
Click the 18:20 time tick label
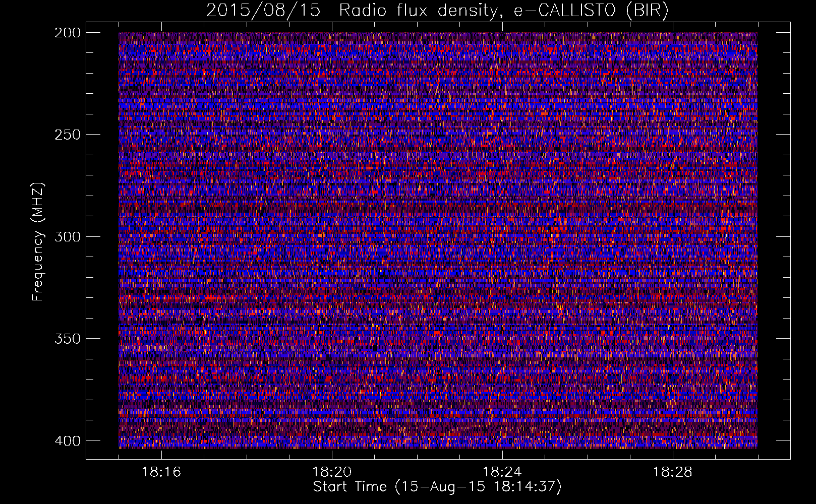pyautogui.click(x=332, y=472)
